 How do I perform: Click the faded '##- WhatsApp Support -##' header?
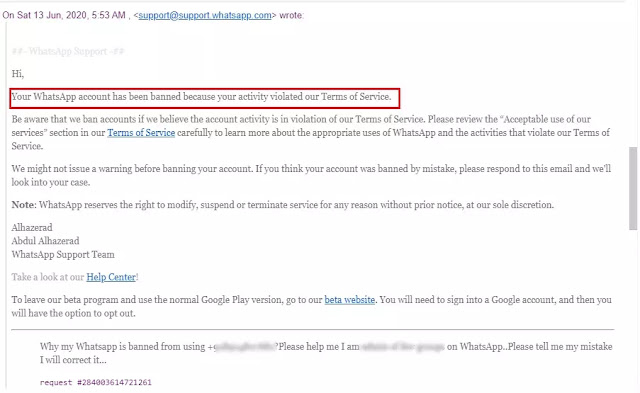(68, 51)
